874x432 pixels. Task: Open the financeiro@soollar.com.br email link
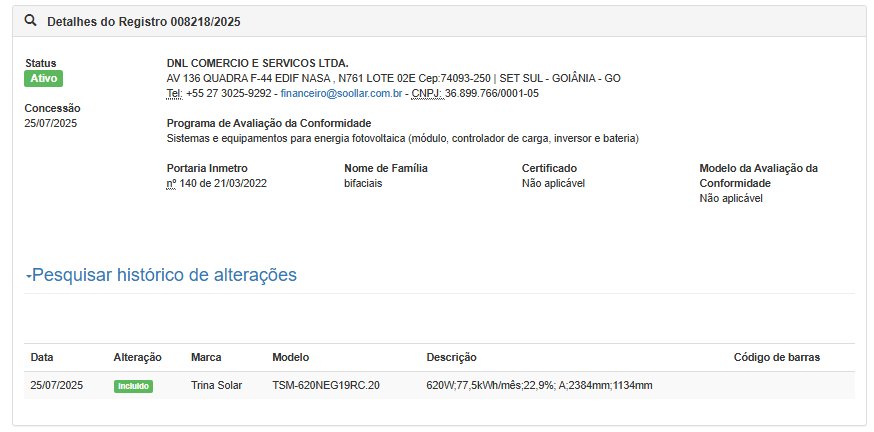(x=341, y=93)
